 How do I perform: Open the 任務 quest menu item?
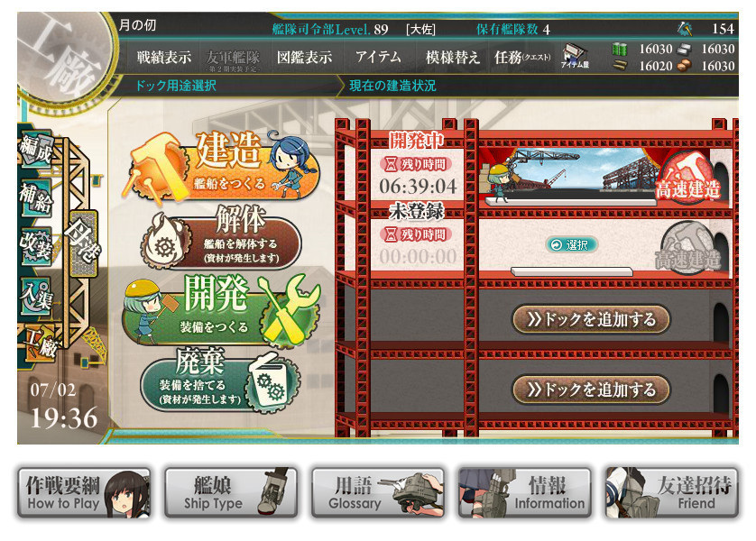522,58
